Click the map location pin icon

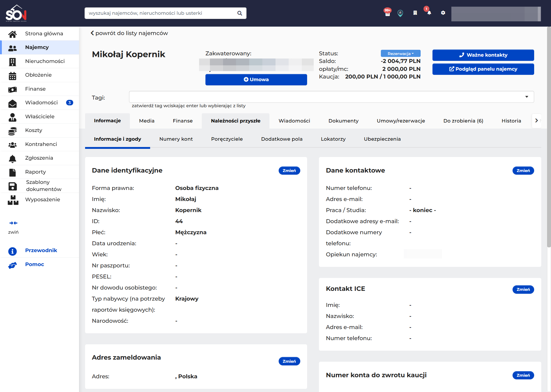click(x=400, y=13)
